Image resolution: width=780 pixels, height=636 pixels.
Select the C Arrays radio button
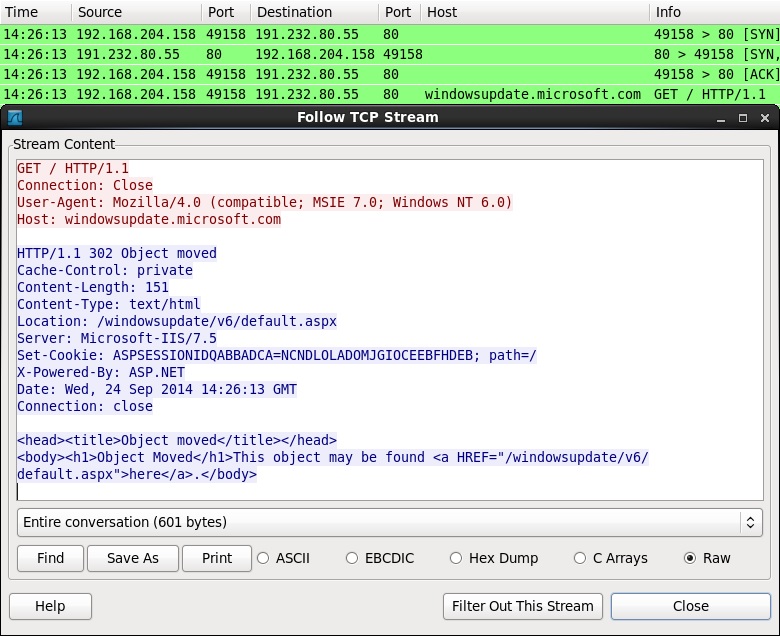580,558
